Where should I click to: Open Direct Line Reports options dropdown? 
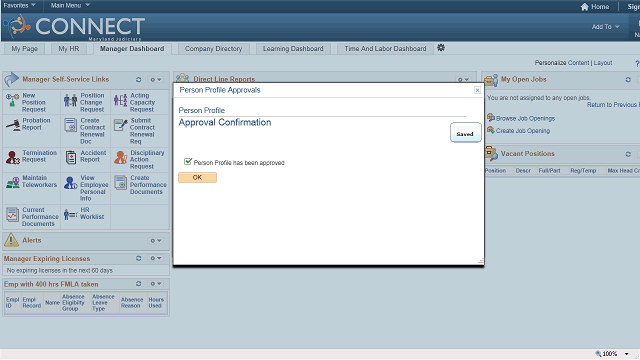pos(463,80)
